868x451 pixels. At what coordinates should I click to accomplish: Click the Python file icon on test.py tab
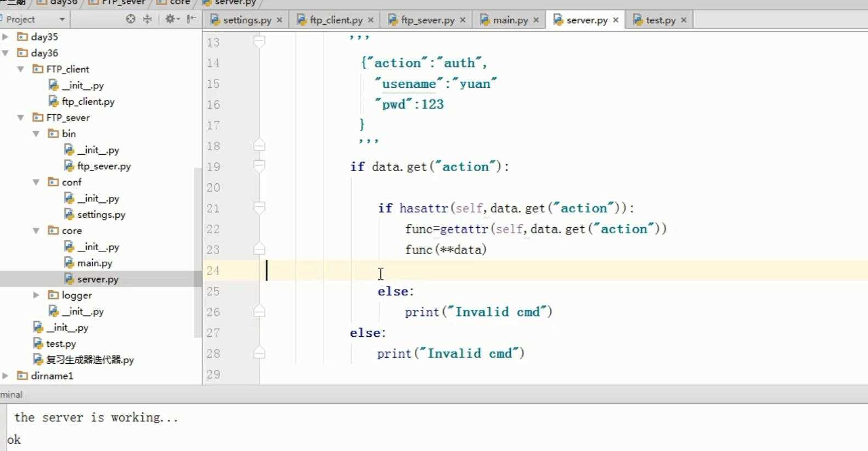click(x=638, y=20)
